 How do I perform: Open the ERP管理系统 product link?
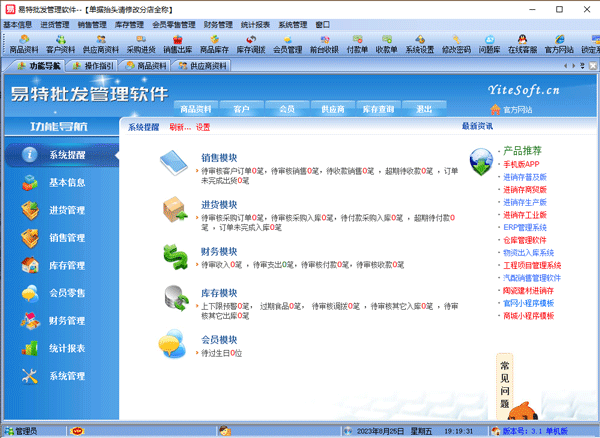525,228
